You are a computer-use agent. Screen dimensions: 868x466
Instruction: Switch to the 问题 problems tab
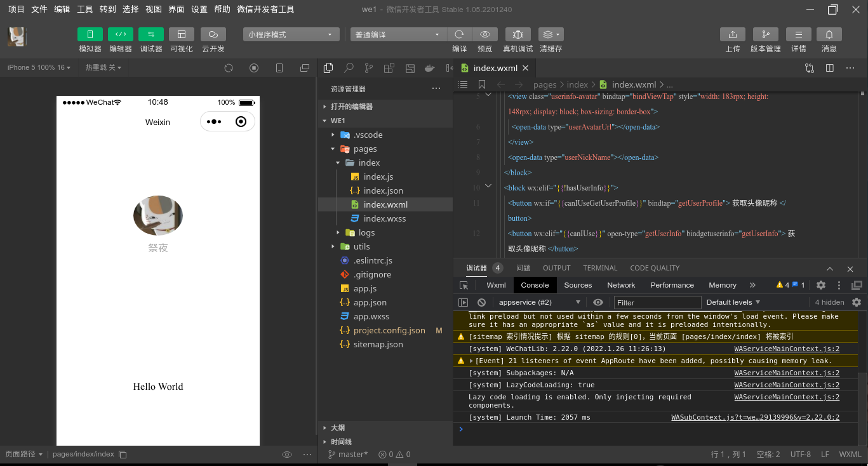tap(523, 268)
